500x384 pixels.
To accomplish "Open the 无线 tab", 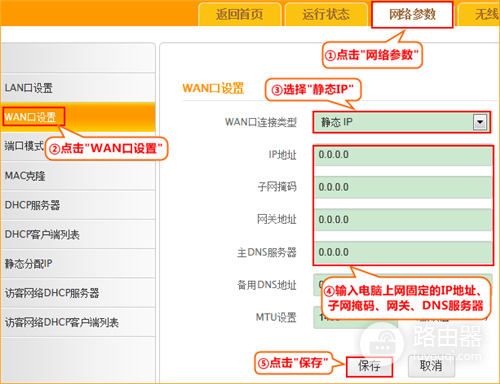I will pyautogui.click(x=480, y=15).
